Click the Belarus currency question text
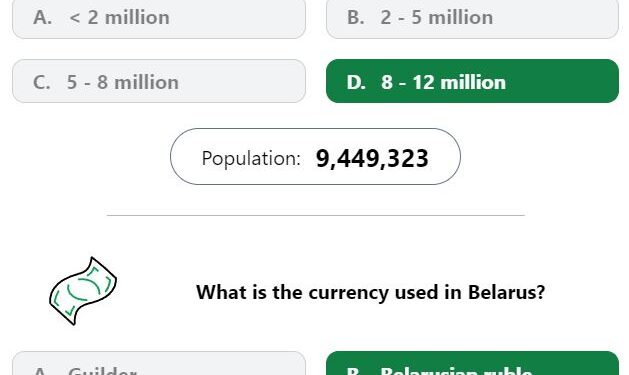The image size is (629, 375). point(370,292)
